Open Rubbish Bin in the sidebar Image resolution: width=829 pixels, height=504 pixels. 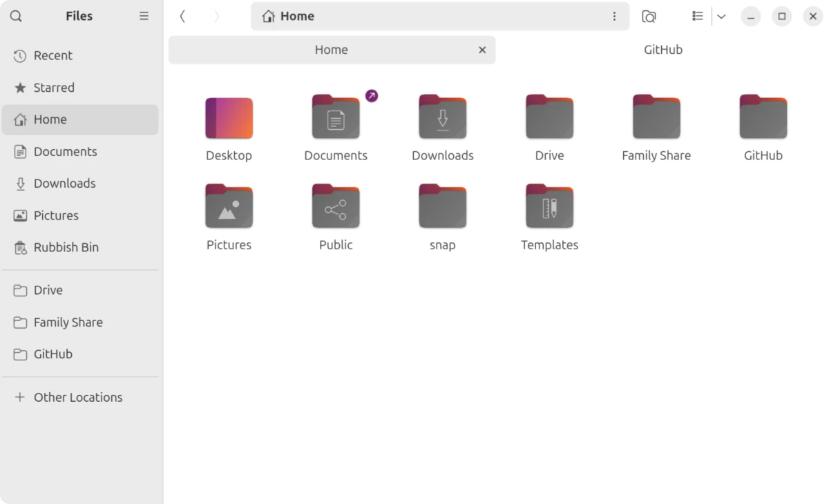coord(66,247)
